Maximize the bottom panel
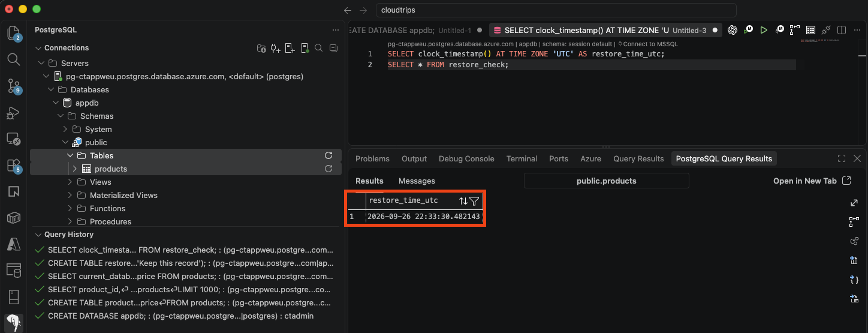The width and height of the screenshot is (868, 333). [841, 158]
